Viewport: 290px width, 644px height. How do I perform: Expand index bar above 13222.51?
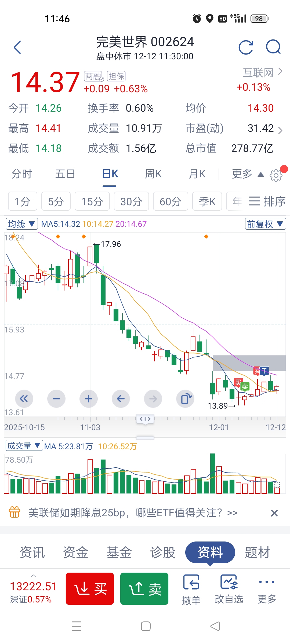33,576
